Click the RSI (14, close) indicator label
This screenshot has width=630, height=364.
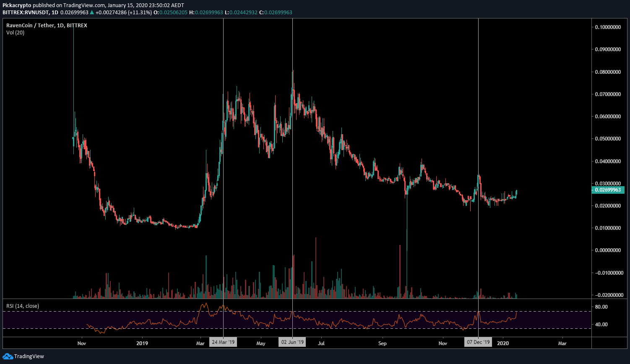[23, 306]
